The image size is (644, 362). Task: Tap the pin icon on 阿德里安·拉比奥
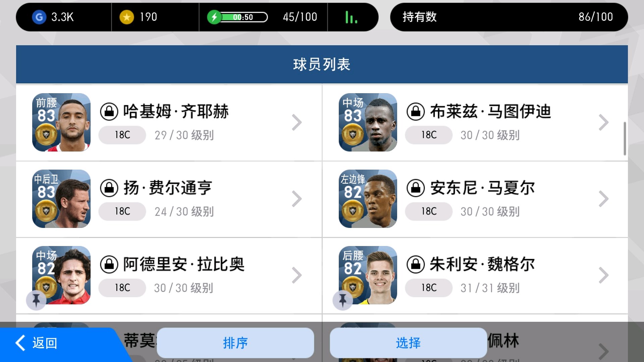point(36,300)
